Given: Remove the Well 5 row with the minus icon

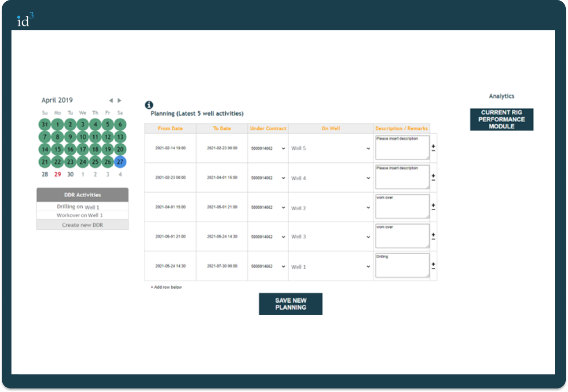Looking at the screenshot, I should pos(433,151).
